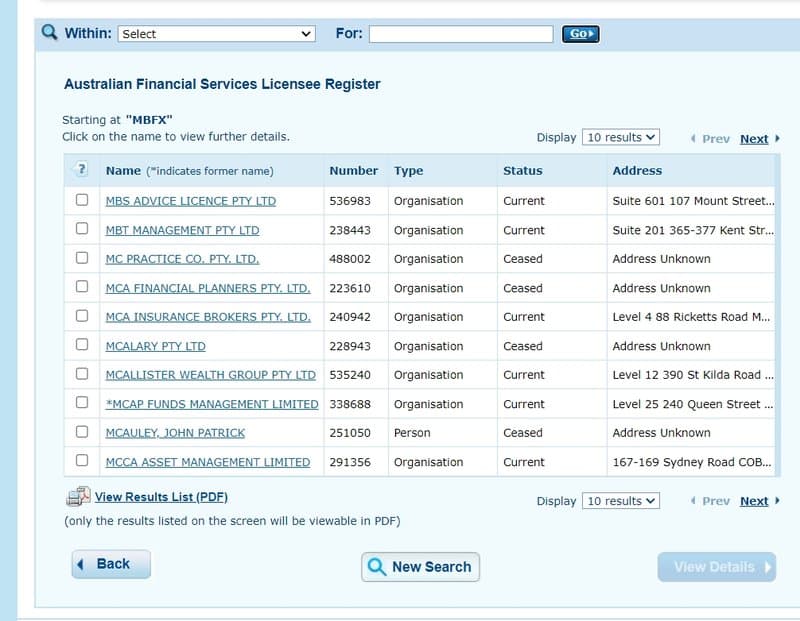Click the Type column header
The width and height of the screenshot is (800, 621).
pyautogui.click(x=408, y=170)
